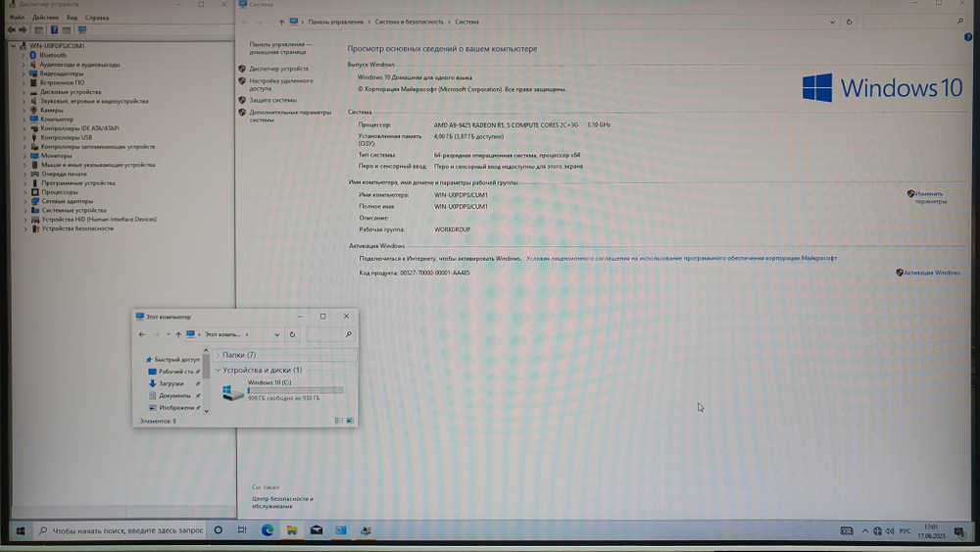Select Устройства безопасности tree item
The height and width of the screenshot is (552, 980).
coord(77,228)
